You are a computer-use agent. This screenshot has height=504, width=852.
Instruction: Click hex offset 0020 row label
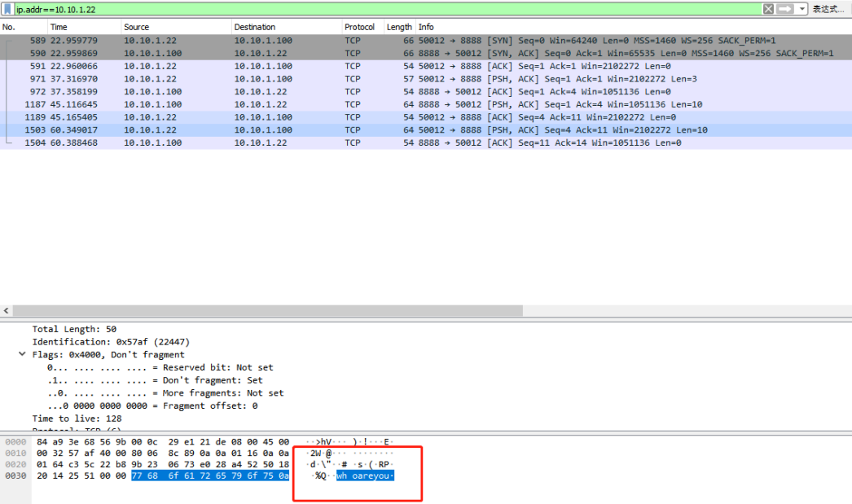(x=15, y=464)
